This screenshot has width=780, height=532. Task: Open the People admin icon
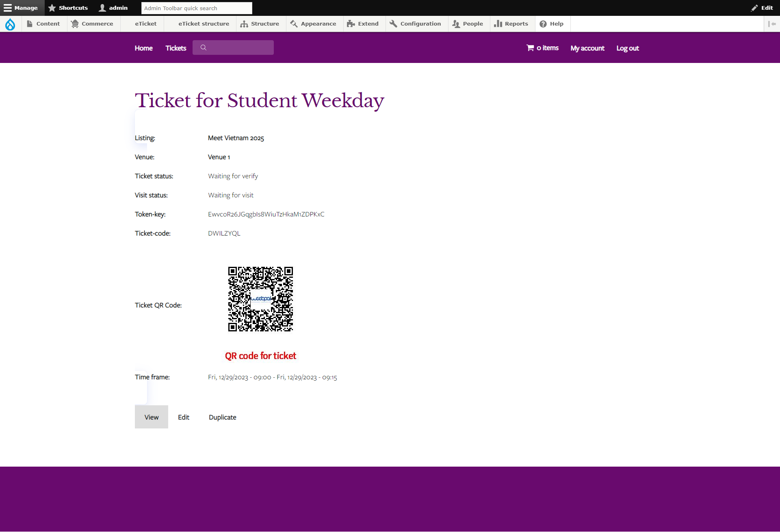click(x=456, y=24)
